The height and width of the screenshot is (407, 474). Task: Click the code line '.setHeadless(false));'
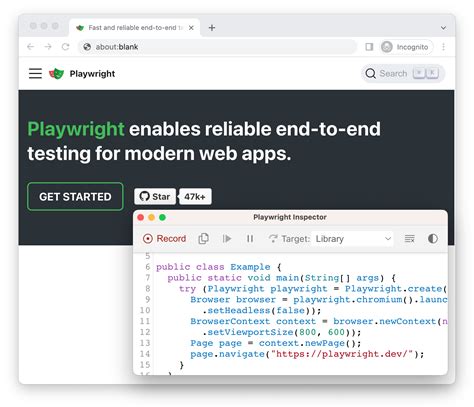262,310
